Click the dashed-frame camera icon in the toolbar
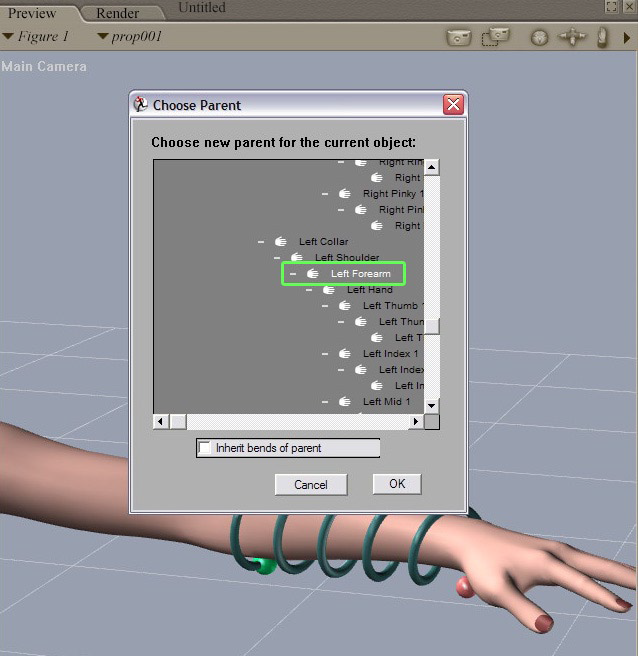This screenshot has width=638, height=656. (x=495, y=37)
